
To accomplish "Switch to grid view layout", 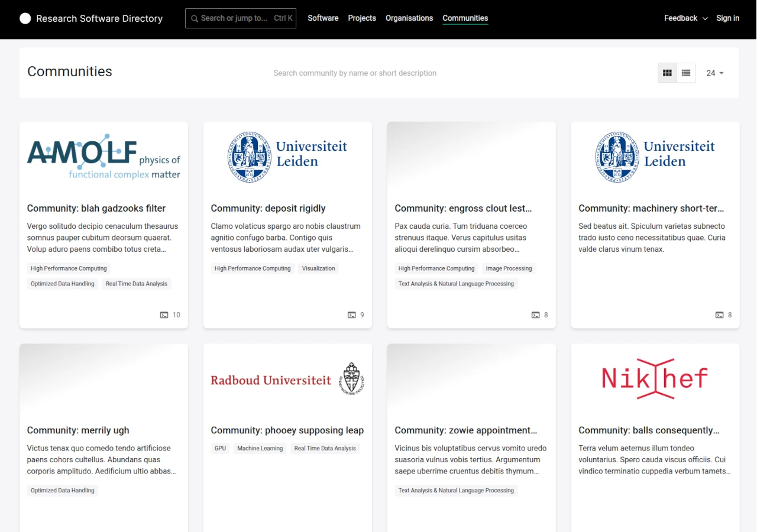I will click(x=667, y=73).
